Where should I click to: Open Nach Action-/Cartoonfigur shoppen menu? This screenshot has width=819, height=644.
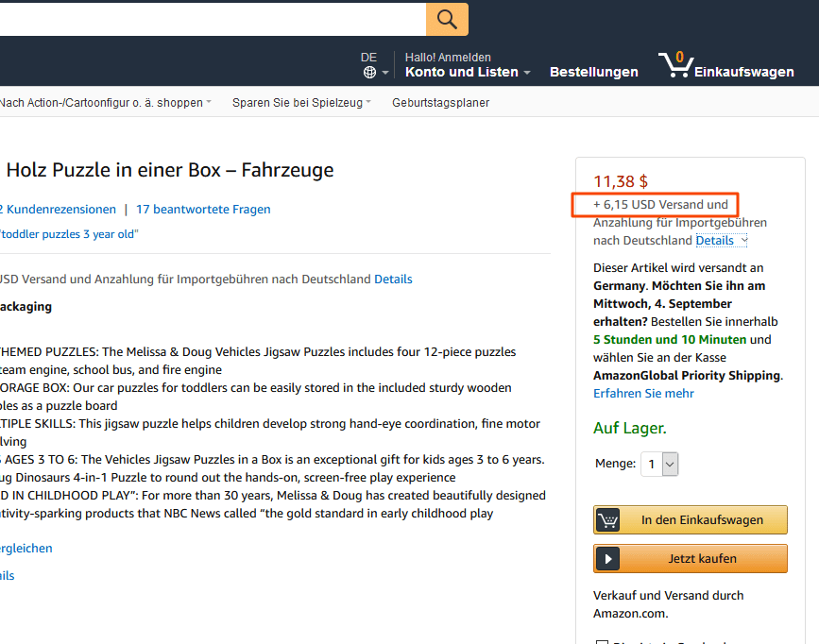(105, 103)
